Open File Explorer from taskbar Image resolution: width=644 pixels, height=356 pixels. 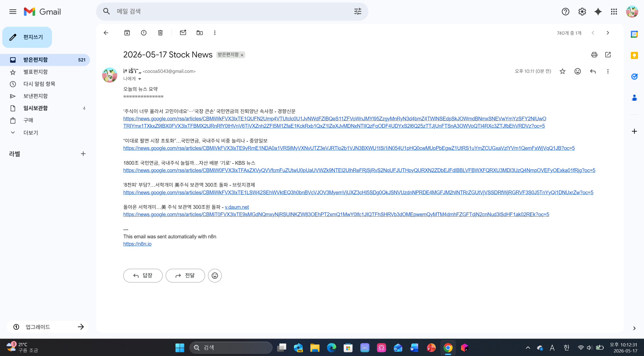tap(315, 348)
